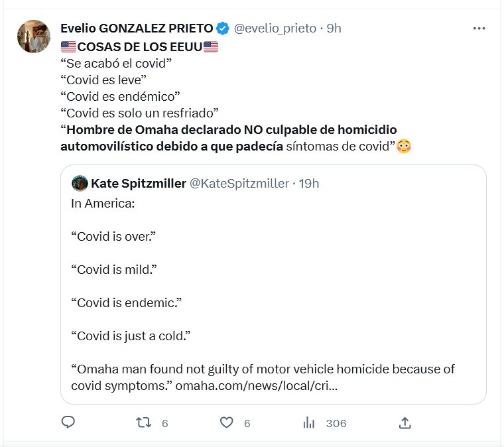Click the reply speech bubble icon

[x=68, y=422]
